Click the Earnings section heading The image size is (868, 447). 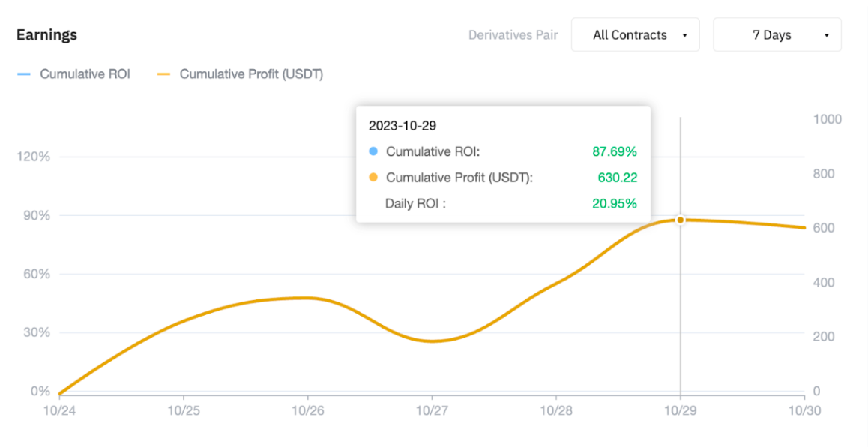(x=46, y=35)
